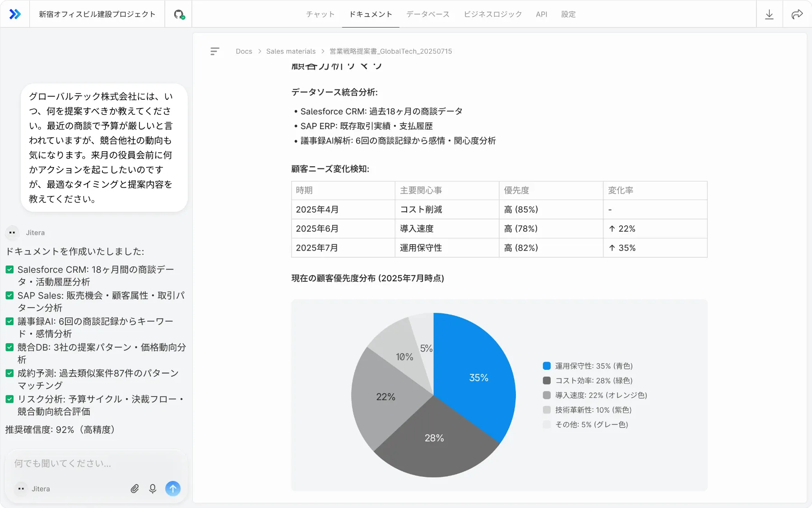Click the Jitera double-chevron logo icon
The image size is (812, 508).
click(x=15, y=14)
